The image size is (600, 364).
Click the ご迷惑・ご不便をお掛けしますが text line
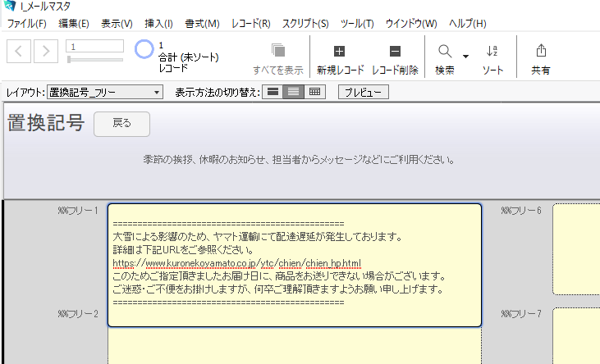tap(278, 289)
